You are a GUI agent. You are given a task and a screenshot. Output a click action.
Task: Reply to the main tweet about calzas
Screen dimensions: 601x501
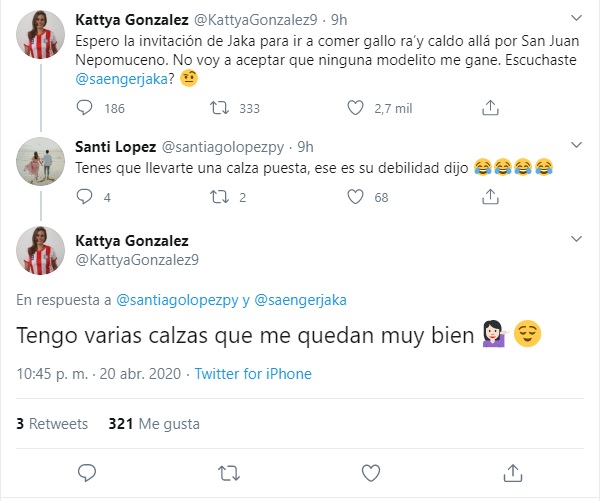tap(87, 471)
